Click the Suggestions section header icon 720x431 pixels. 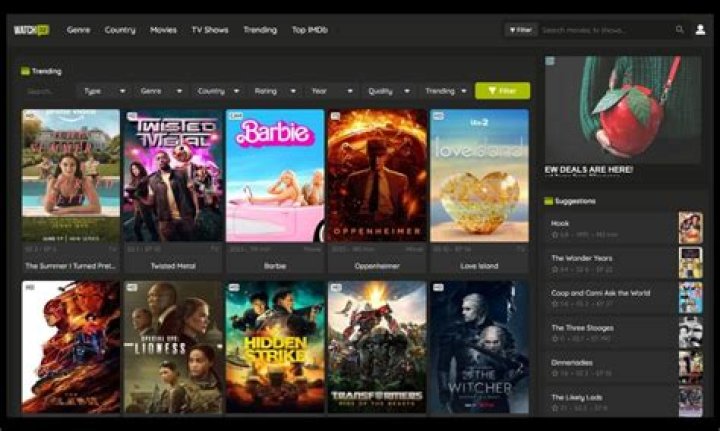tap(548, 201)
